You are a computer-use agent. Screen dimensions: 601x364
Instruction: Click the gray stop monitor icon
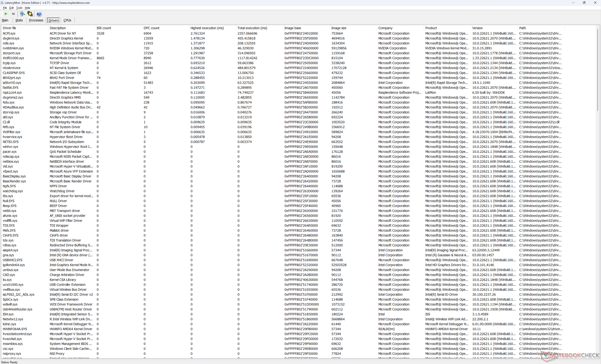point(13,14)
